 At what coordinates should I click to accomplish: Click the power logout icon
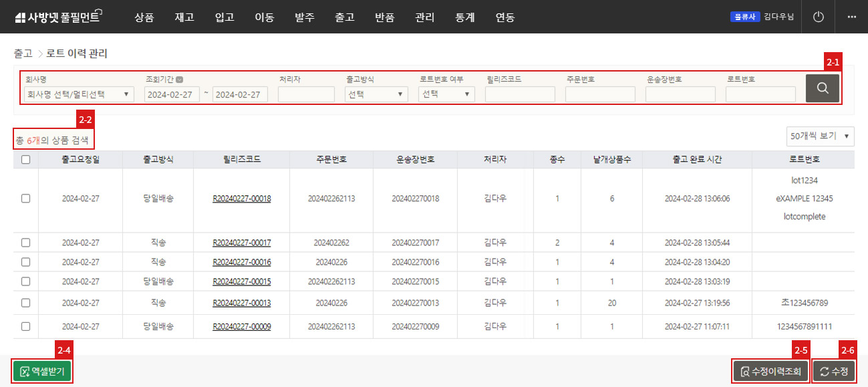coord(819,17)
